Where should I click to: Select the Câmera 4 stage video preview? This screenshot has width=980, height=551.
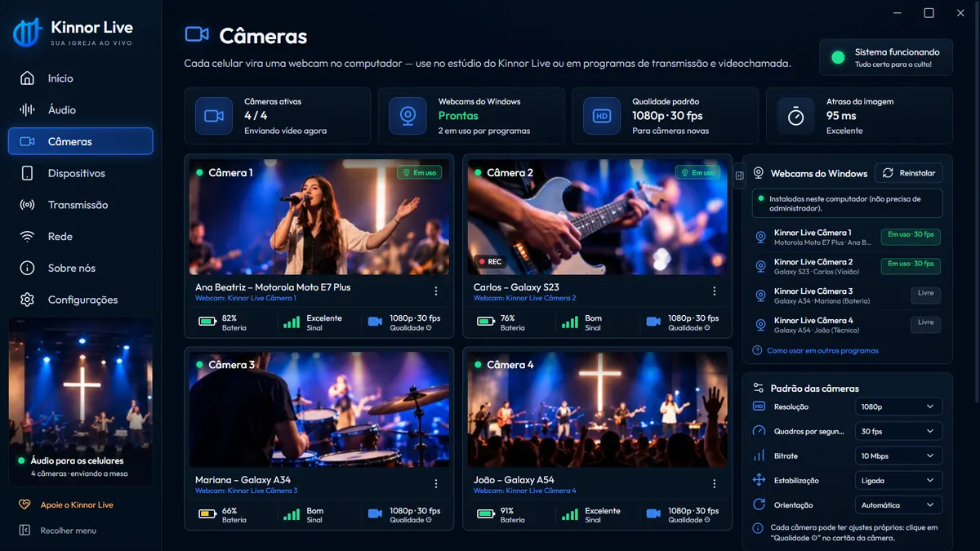(598, 410)
